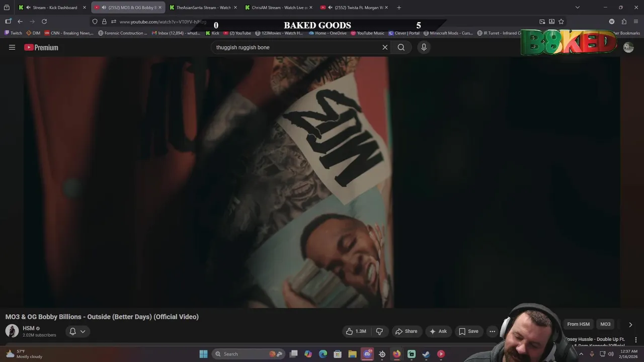Screen dimensions: 644x362
Task: Open Steam from the taskbar
Action: pyautogui.click(x=426, y=354)
